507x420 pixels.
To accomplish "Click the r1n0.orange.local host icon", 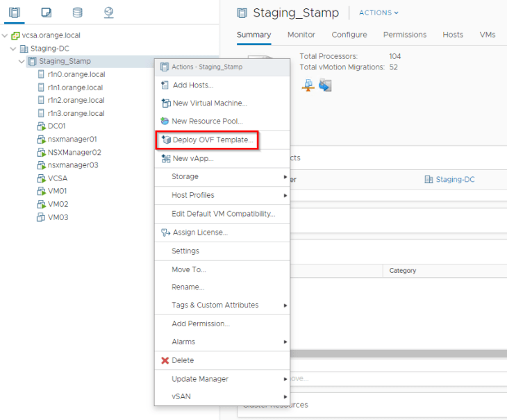I will tap(41, 74).
